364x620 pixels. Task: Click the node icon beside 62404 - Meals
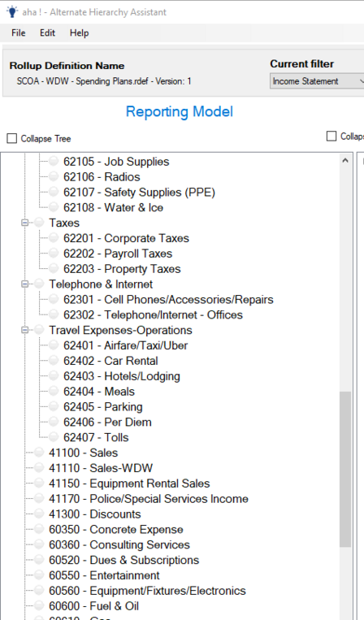tap(54, 391)
